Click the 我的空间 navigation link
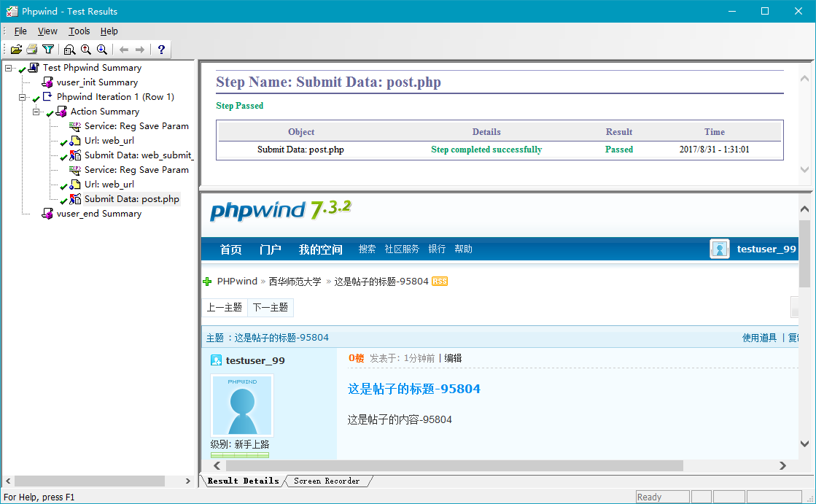This screenshot has height=504, width=816. (x=321, y=249)
